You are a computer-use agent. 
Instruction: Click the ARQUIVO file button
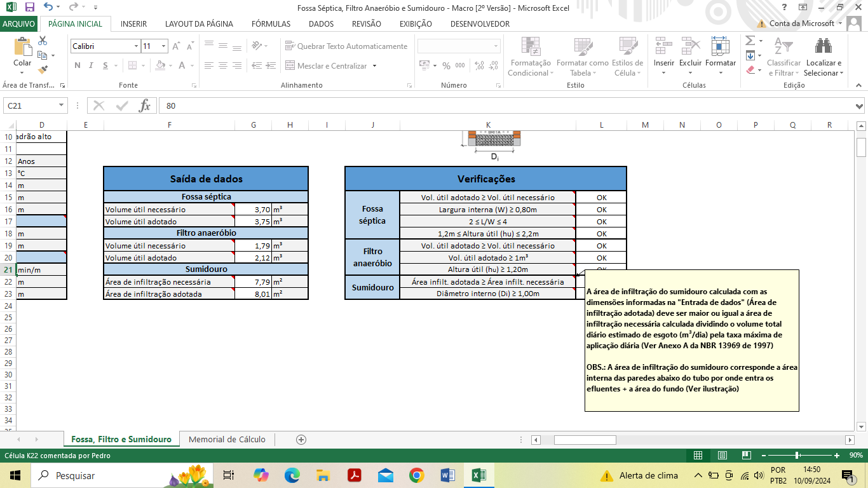(19, 24)
